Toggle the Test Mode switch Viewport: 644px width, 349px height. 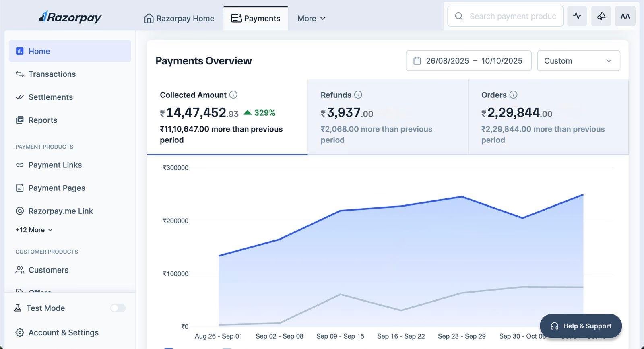[x=118, y=308]
